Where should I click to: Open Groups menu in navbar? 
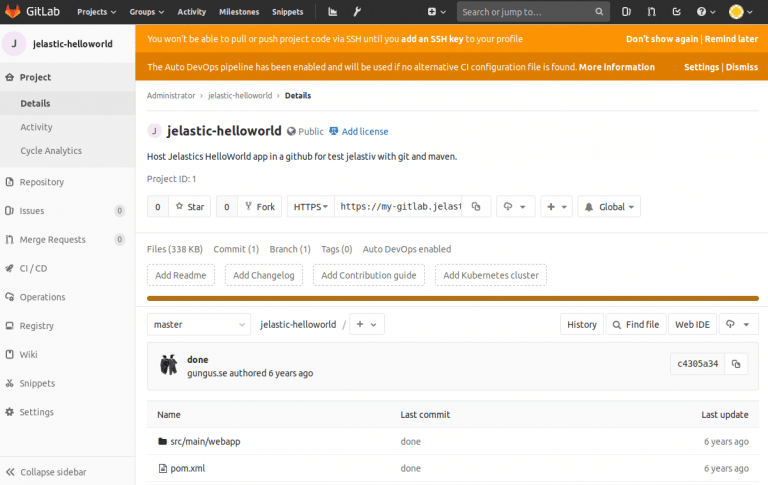[146, 12]
